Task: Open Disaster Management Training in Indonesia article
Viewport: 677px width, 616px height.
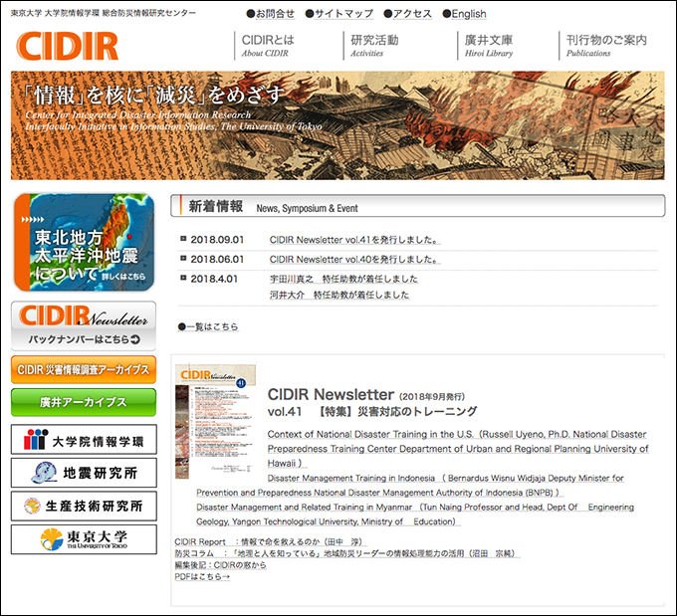Action: pyautogui.click(x=410, y=486)
